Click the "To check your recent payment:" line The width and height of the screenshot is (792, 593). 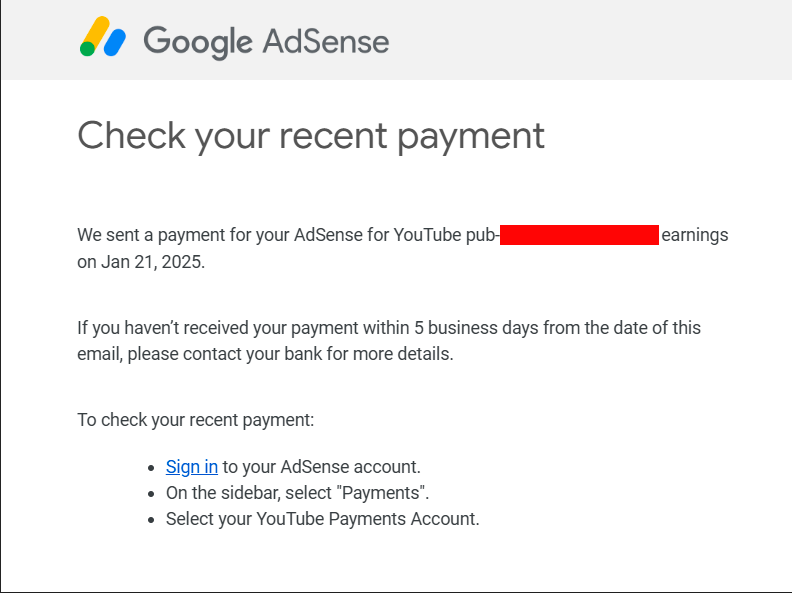point(195,420)
